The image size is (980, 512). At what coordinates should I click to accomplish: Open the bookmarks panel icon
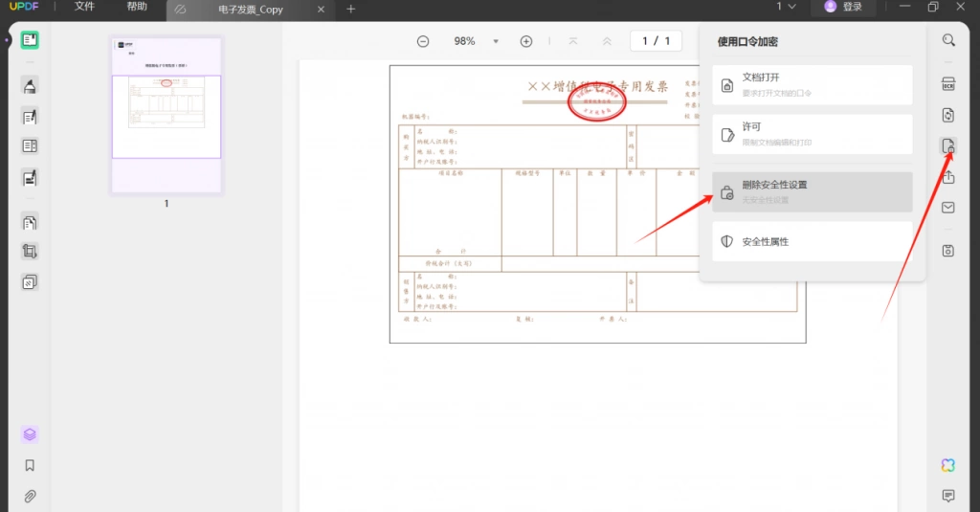[30, 466]
